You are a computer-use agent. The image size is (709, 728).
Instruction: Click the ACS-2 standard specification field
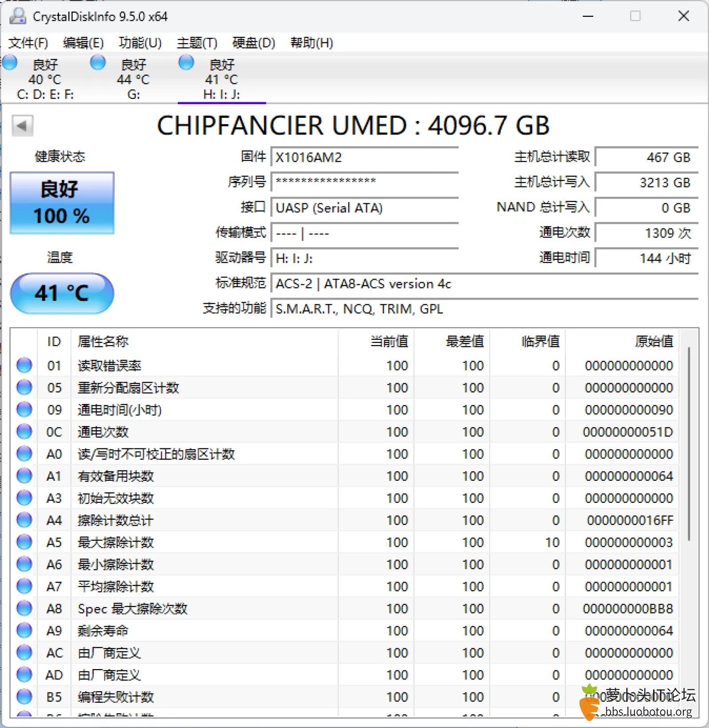coord(485,284)
